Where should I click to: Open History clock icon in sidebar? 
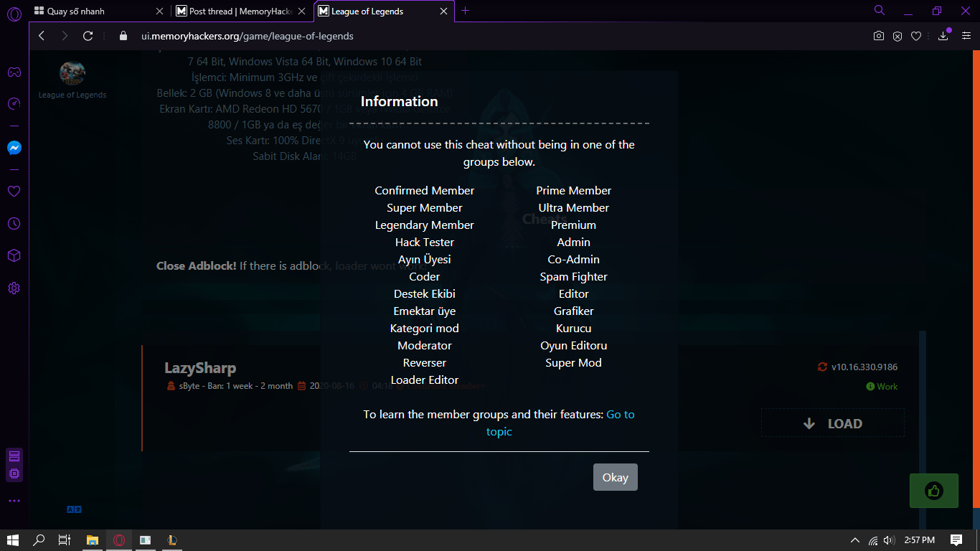point(14,224)
